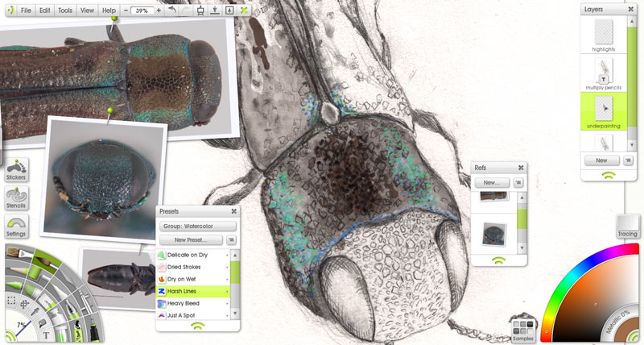This screenshot has width=644, height=345.
Task: Select the highlights layer
Action: 604,35
